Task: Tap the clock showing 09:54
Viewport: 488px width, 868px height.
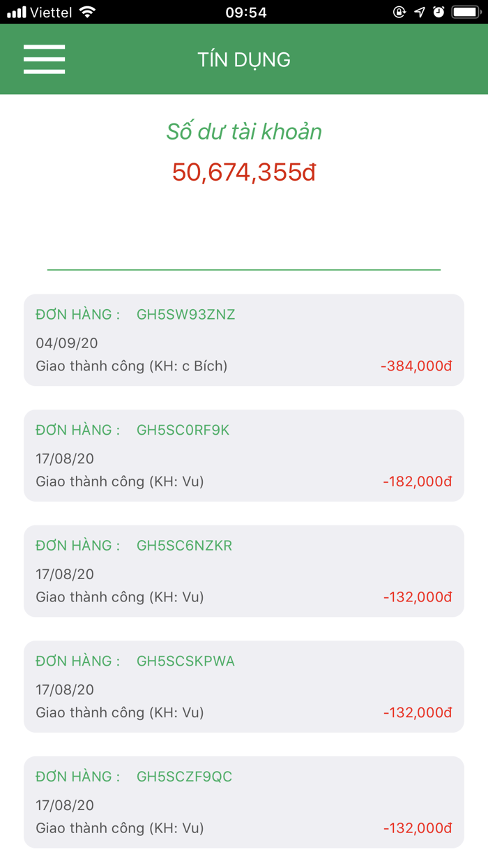Action: [244, 11]
